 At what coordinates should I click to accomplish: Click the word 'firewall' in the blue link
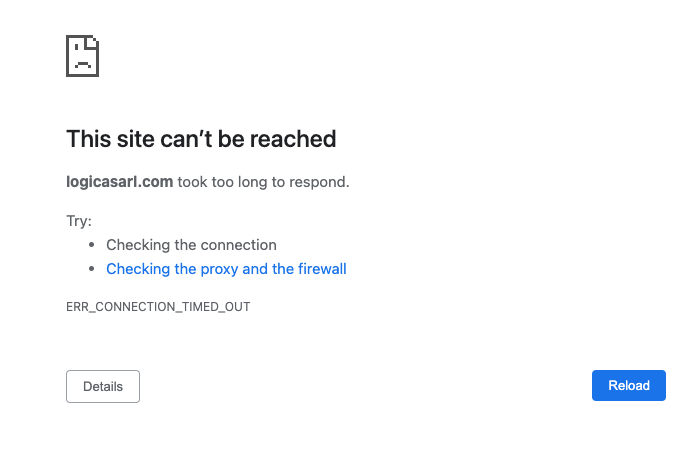tap(322, 269)
